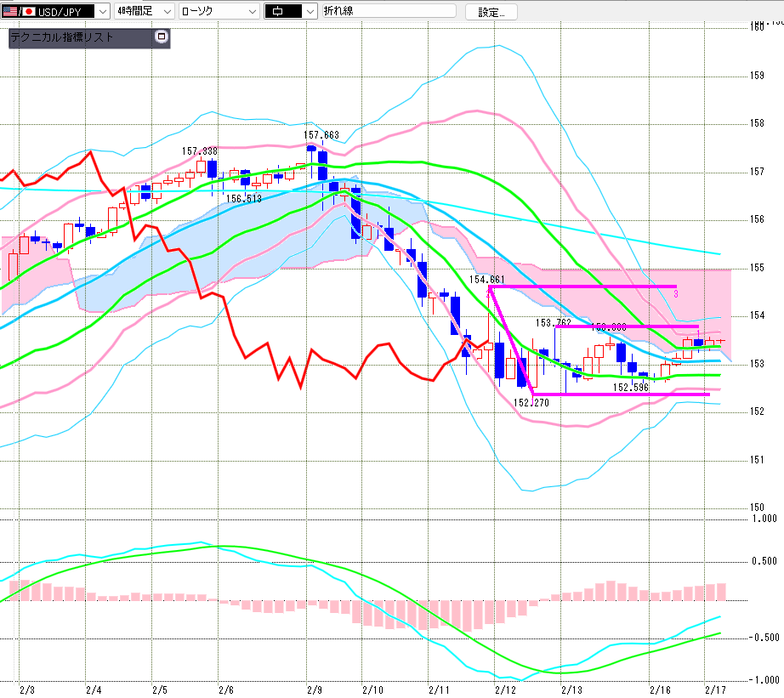Open the 4時間足 timeframe dropdown
This screenshot has height=698, width=784.
167,12
